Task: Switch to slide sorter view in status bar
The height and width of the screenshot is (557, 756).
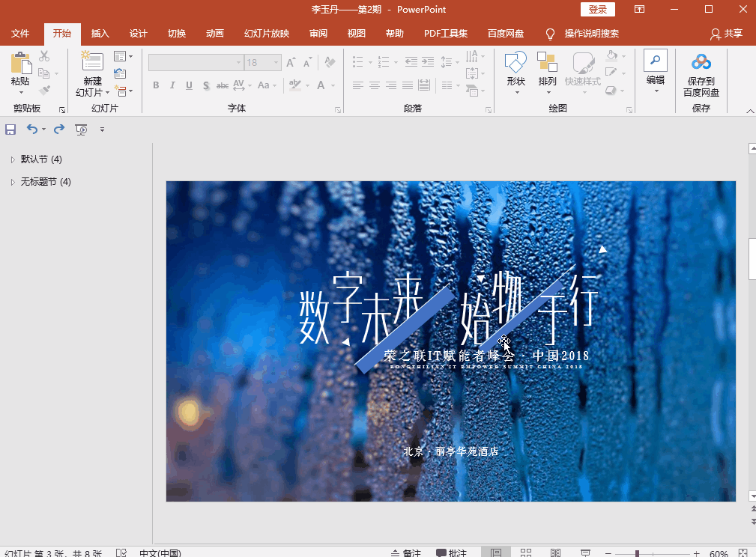Action: pos(526,553)
